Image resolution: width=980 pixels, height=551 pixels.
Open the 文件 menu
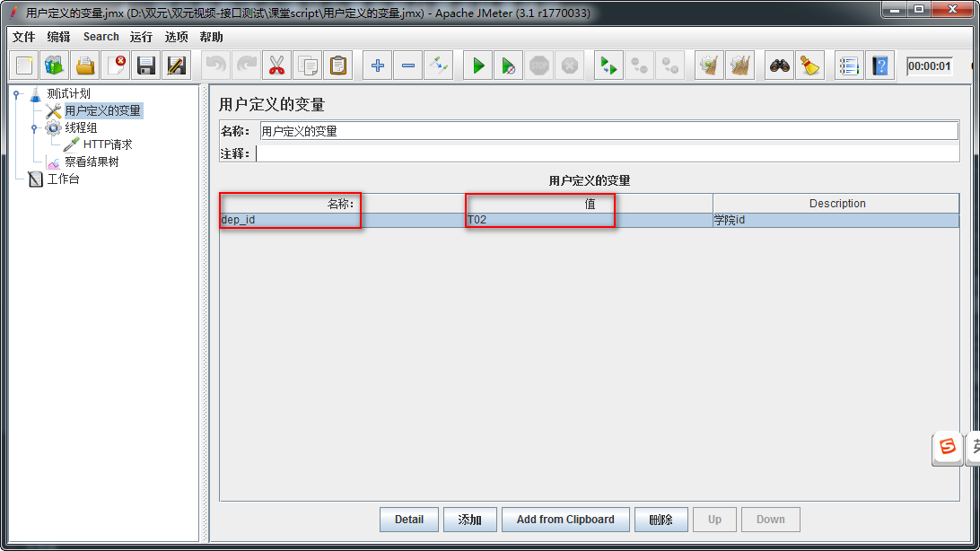point(23,37)
